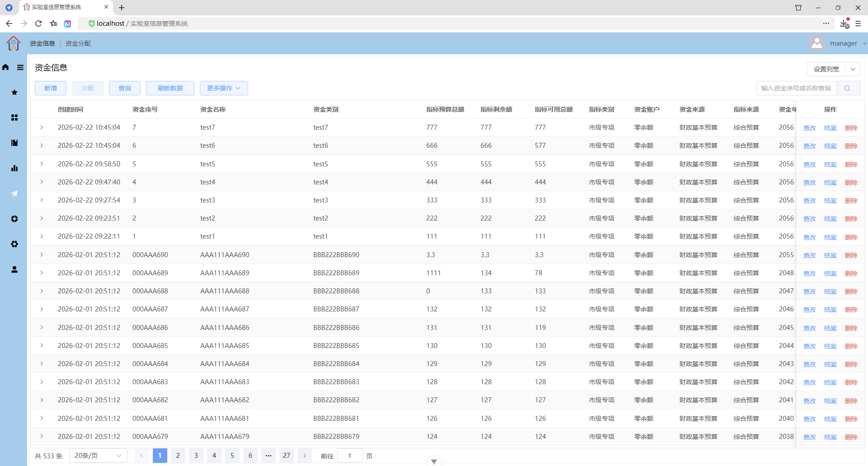Click cell BBB222BBB688
Screen dimensions: 868x466
[336, 291]
